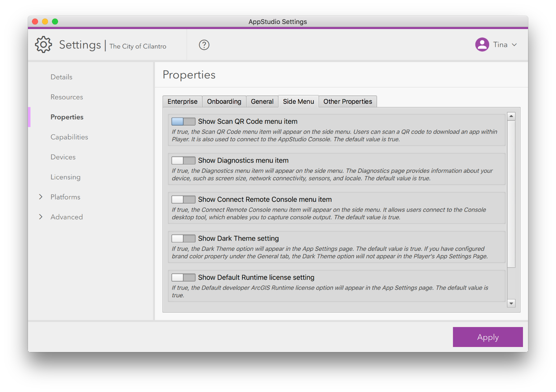
Task: Open help via question mark icon
Action: click(x=204, y=45)
